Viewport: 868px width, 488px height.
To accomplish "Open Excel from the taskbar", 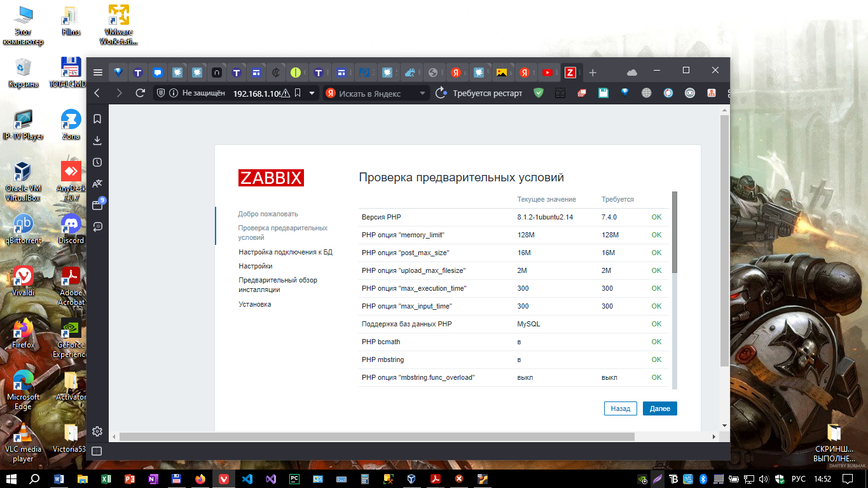I will [106, 478].
